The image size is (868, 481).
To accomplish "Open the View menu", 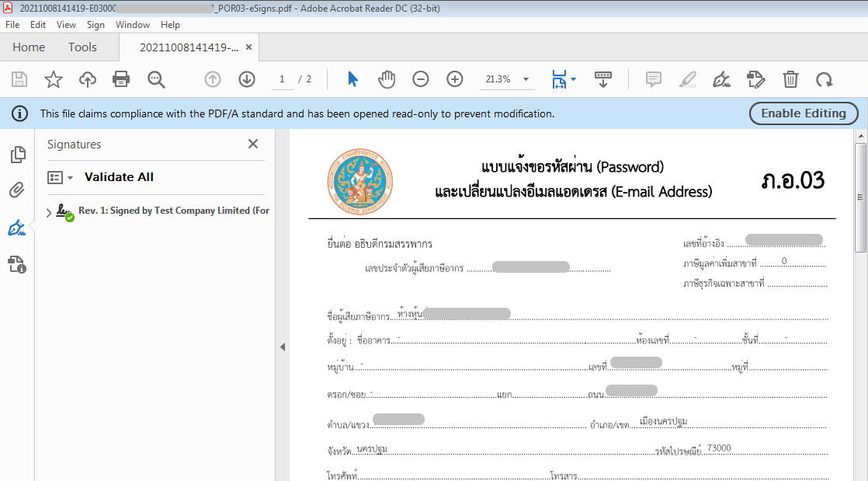I will 66,25.
